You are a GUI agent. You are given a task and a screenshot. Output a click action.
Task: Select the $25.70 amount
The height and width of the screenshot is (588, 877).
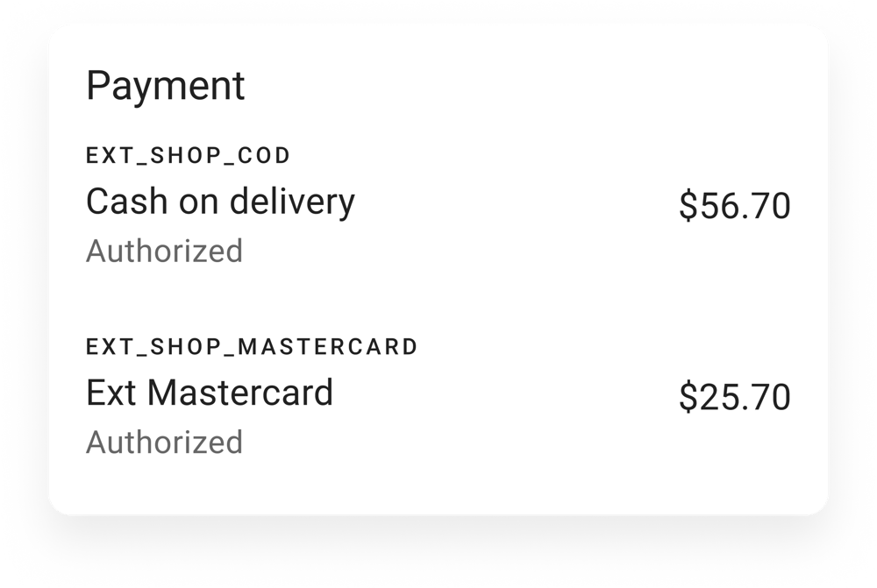click(735, 398)
